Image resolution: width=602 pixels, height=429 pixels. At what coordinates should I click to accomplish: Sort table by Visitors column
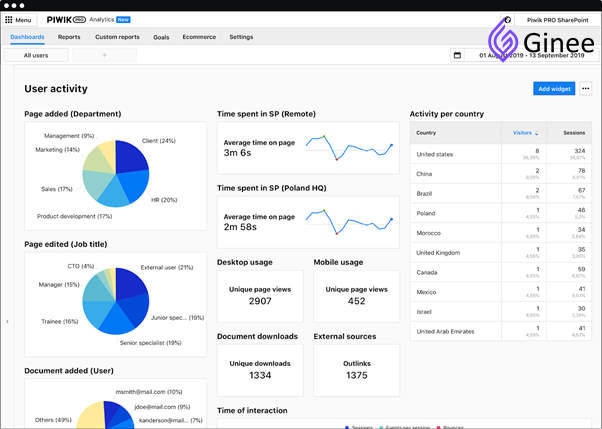point(522,133)
